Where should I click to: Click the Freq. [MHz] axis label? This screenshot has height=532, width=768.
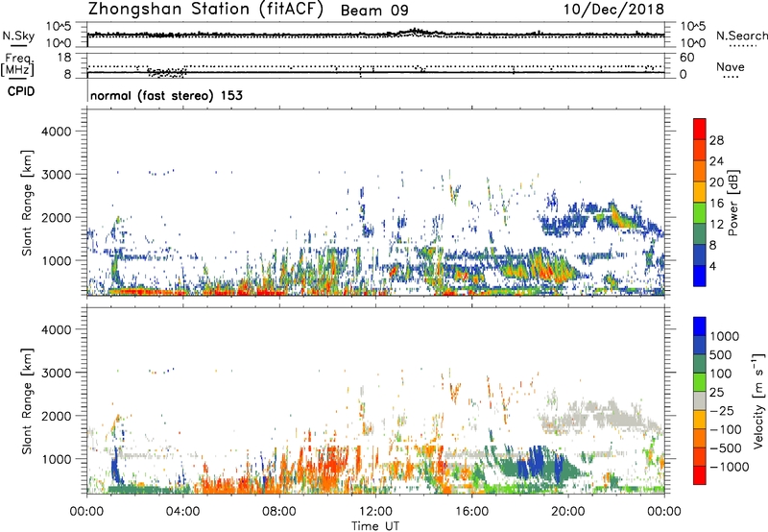[x=17, y=65]
